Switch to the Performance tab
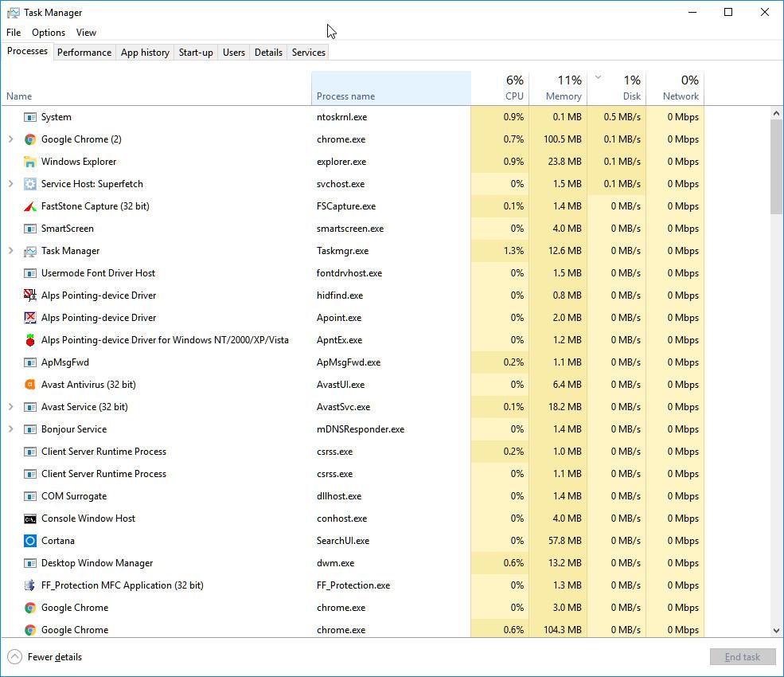 [84, 52]
